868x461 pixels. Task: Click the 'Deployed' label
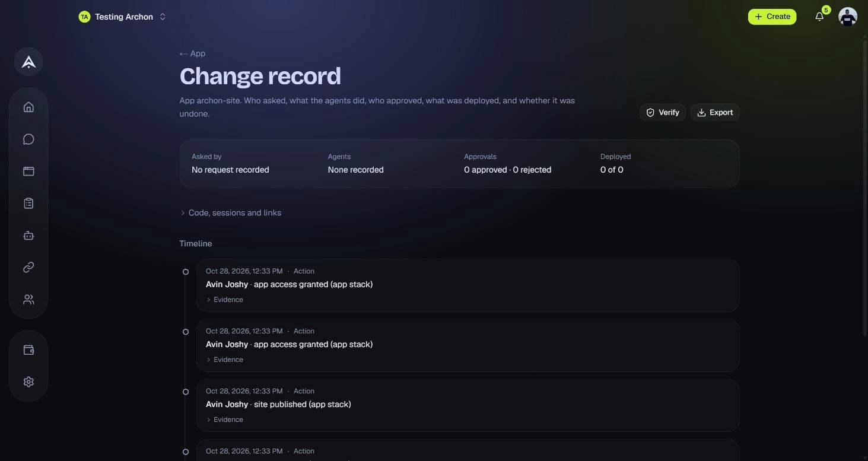pyautogui.click(x=615, y=157)
